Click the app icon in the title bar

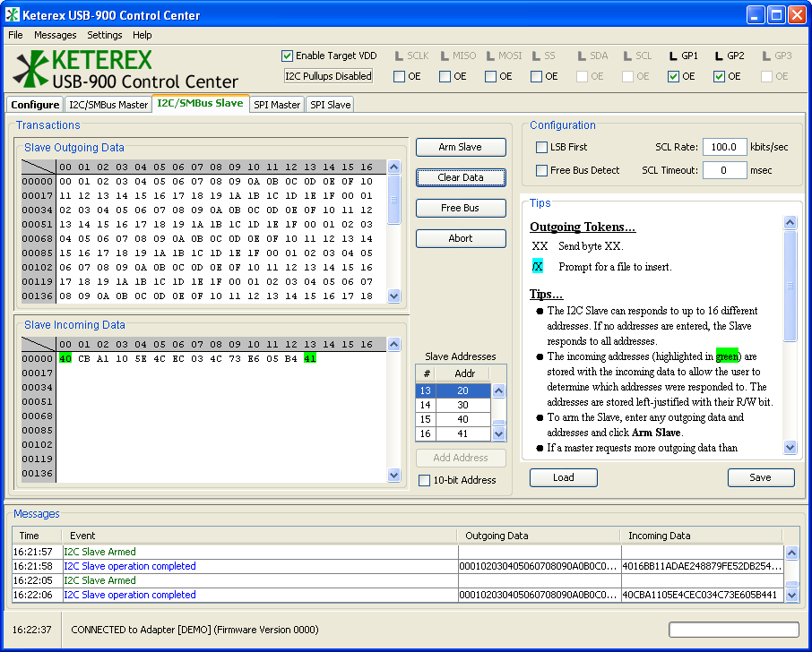tap(13, 15)
